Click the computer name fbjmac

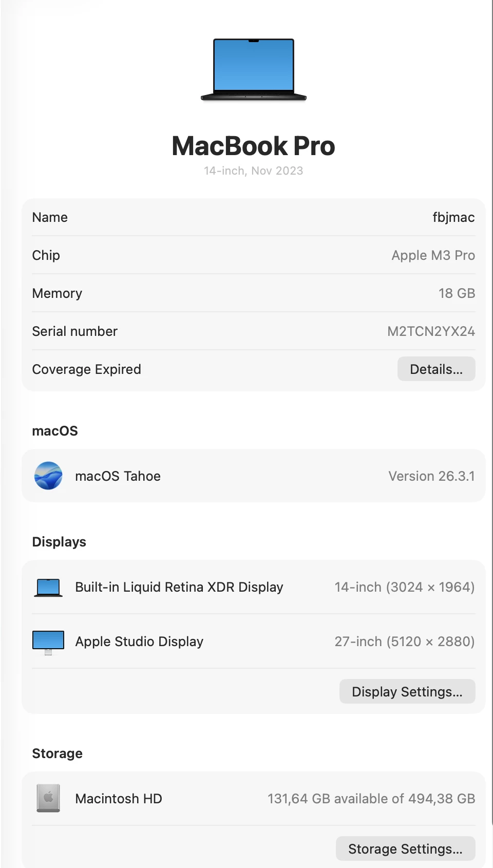(453, 217)
